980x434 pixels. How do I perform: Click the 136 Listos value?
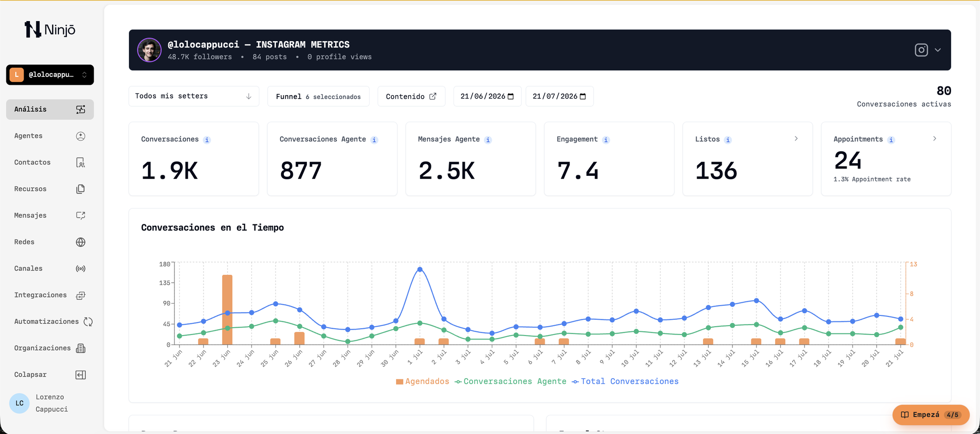point(716,171)
